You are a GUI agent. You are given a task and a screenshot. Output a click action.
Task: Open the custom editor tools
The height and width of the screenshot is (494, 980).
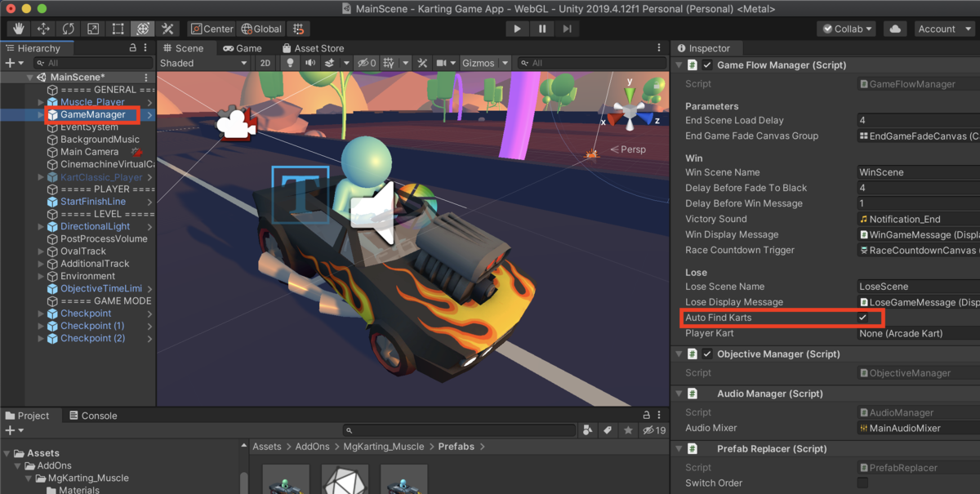click(x=167, y=29)
